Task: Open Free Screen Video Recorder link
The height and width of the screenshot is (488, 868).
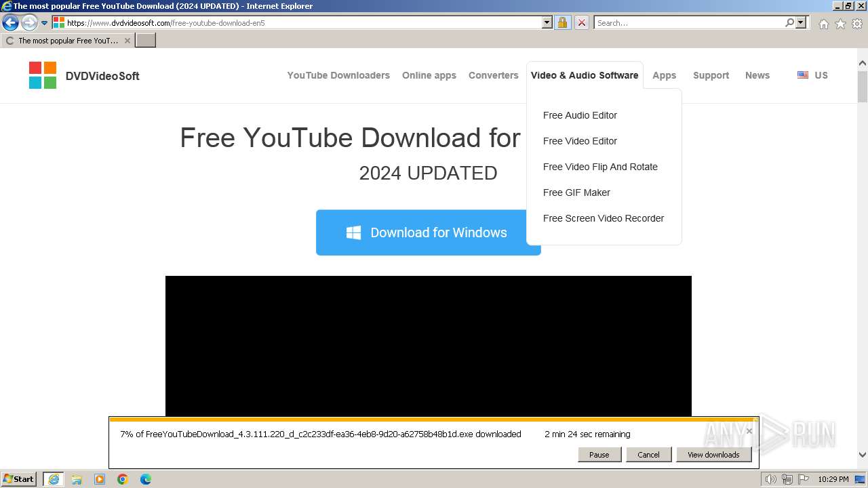Action: click(604, 218)
